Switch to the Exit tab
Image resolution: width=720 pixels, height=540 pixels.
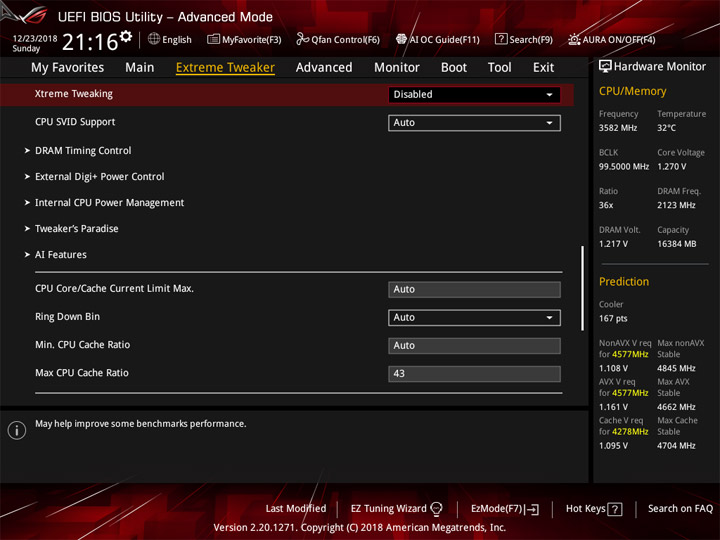(543, 68)
